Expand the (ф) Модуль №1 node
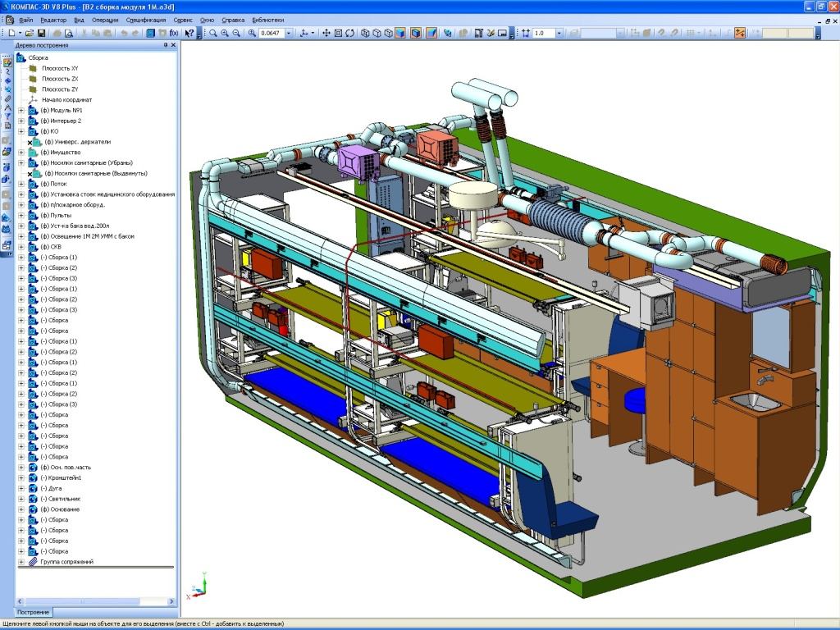840x630 pixels. (21, 110)
